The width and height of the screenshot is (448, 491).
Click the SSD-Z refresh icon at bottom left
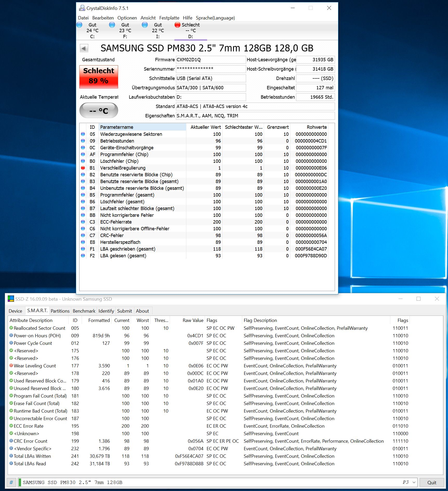click(x=11, y=482)
